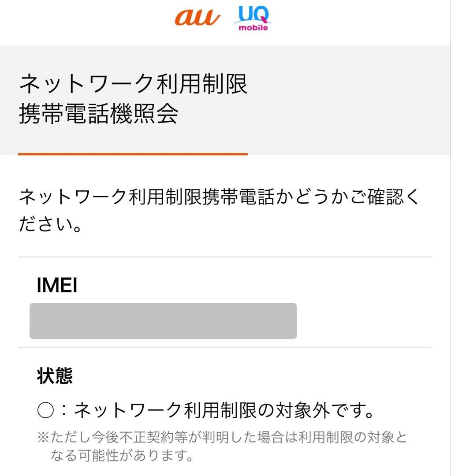Click the ネットワーク利用制限携帯電話かどうか description line
This screenshot has height=476, width=451.
pyautogui.click(x=219, y=197)
